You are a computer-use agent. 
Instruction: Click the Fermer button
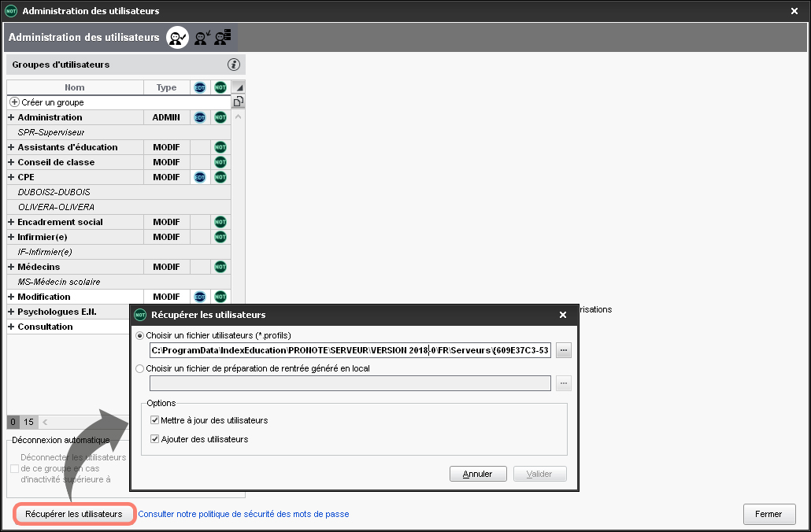[769, 514]
